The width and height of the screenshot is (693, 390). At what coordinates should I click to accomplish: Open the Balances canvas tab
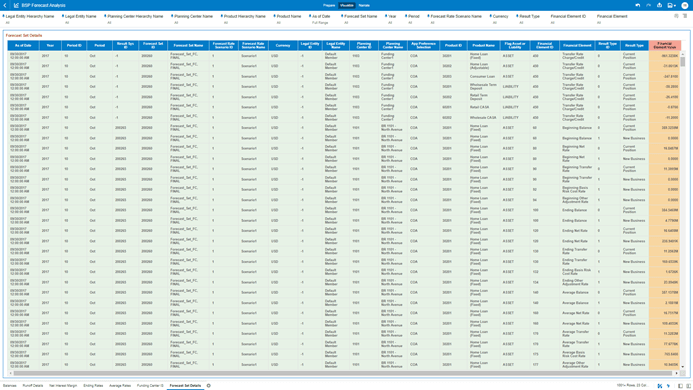point(10,386)
